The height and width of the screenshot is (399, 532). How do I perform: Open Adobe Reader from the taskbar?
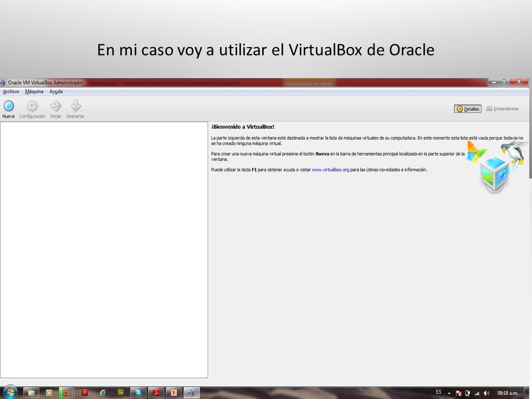point(156,393)
